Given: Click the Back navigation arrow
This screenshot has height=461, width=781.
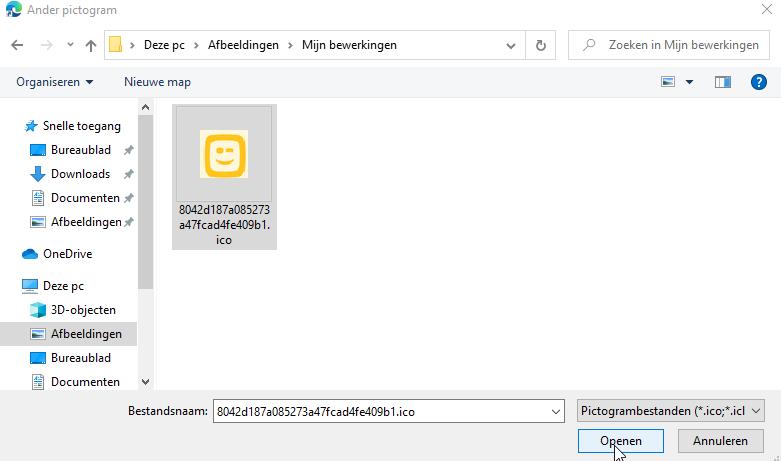Looking at the screenshot, I should (17, 45).
